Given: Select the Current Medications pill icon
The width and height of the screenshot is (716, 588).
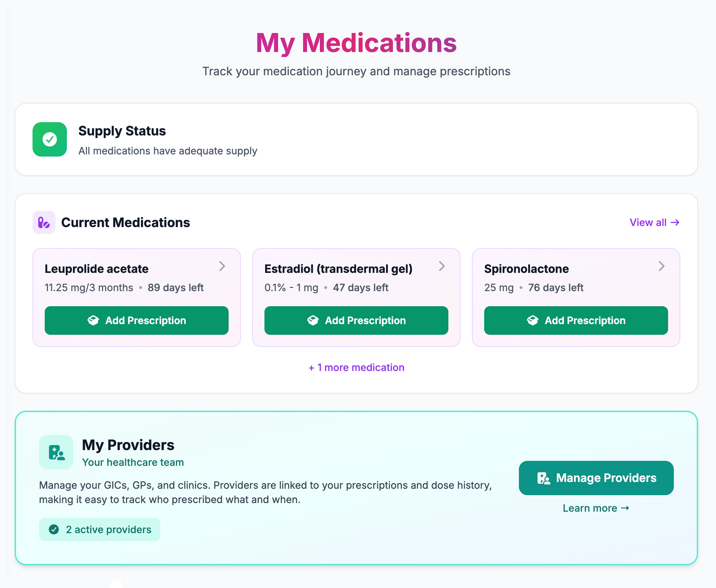Looking at the screenshot, I should tap(44, 223).
